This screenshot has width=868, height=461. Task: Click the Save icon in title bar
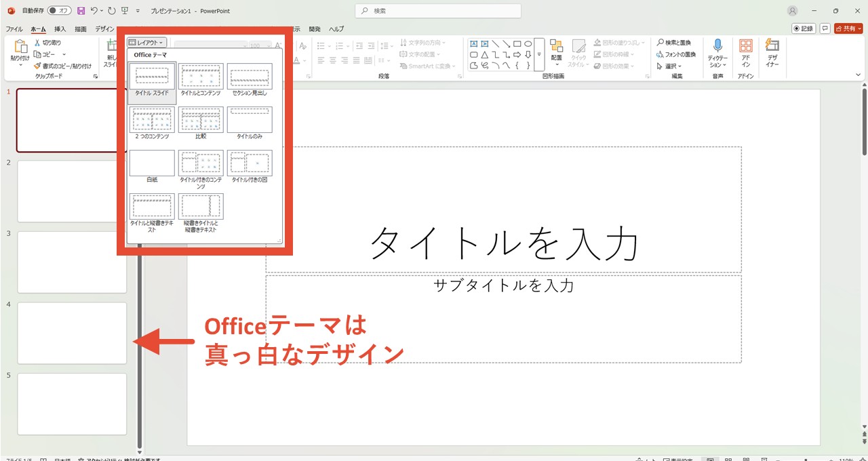pos(81,11)
